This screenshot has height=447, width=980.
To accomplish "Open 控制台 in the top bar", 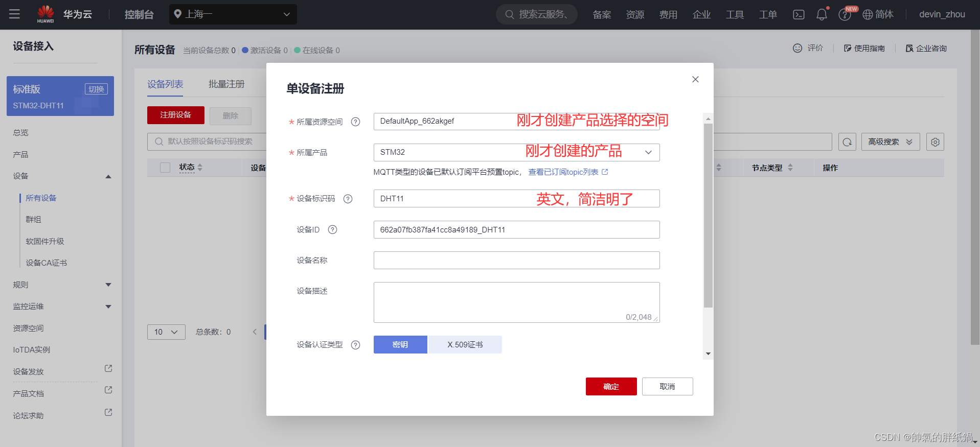I will point(139,14).
